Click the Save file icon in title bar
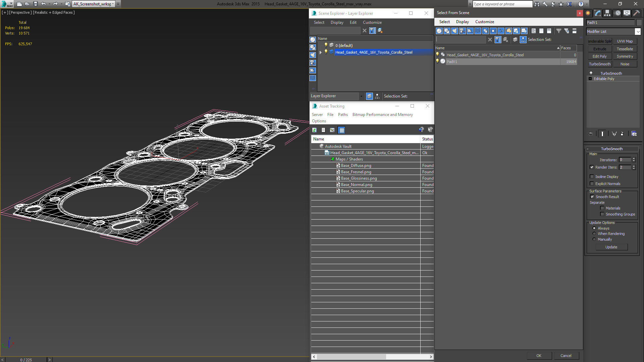Image resolution: width=644 pixels, height=362 pixels. click(35, 4)
